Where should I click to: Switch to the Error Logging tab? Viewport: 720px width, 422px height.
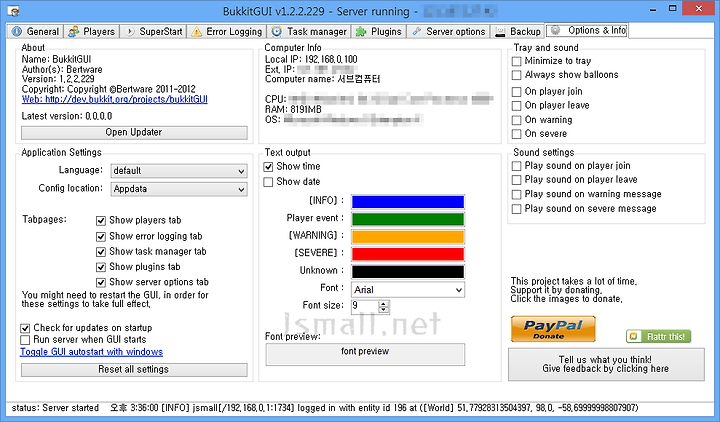(x=227, y=31)
